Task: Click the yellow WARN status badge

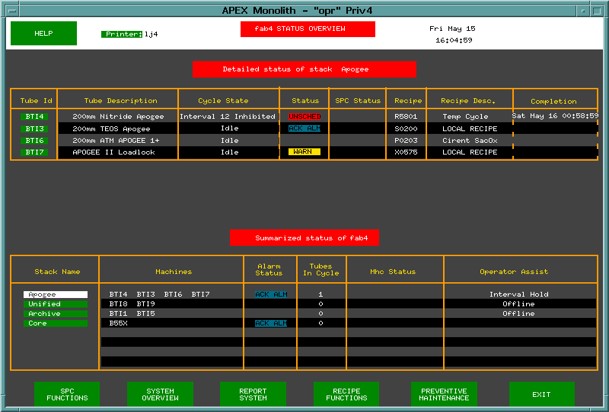Action: (x=304, y=152)
